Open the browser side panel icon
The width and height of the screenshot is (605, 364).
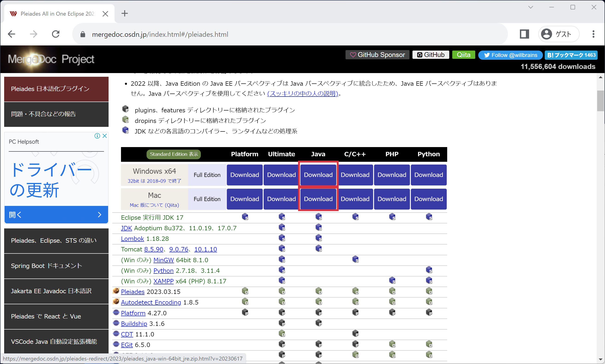click(x=524, y=34)
